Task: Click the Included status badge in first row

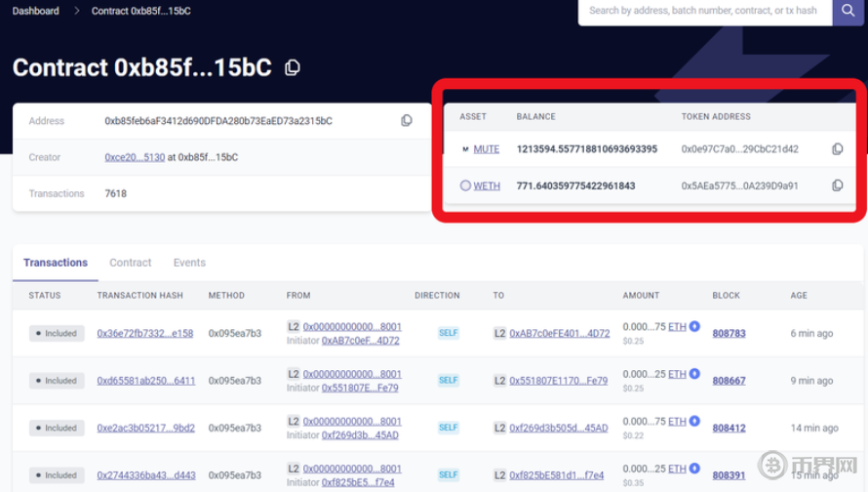Action: [56, 333]
